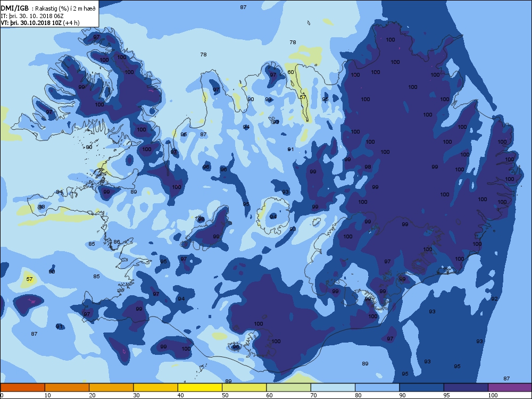Click the legend scale label "20"
This screenshot has width=532, height=399.
(92, 395)
